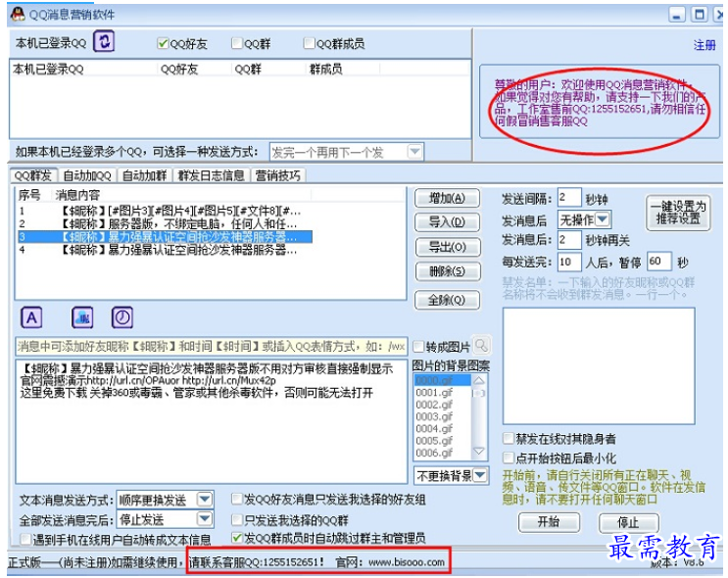Click 一键设置为推荐设置 button
The height and width of the screenshot is (578, 728).
coord(678,214)
